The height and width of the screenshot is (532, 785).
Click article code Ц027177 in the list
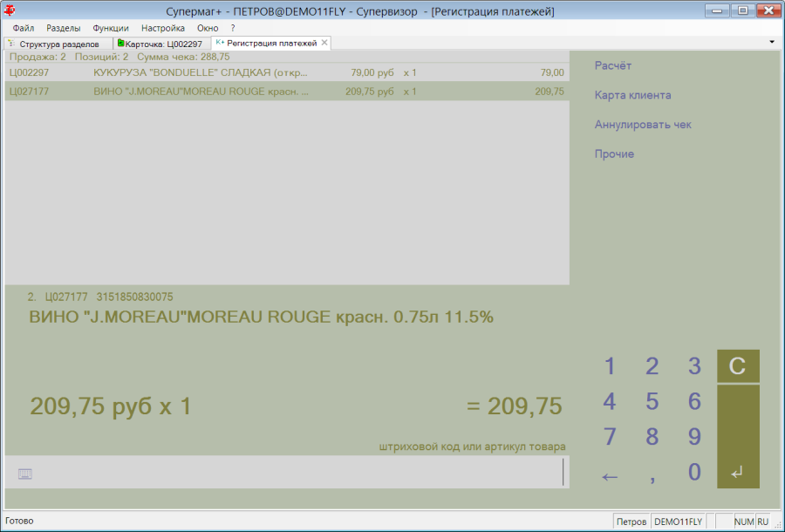pos(29,92)
